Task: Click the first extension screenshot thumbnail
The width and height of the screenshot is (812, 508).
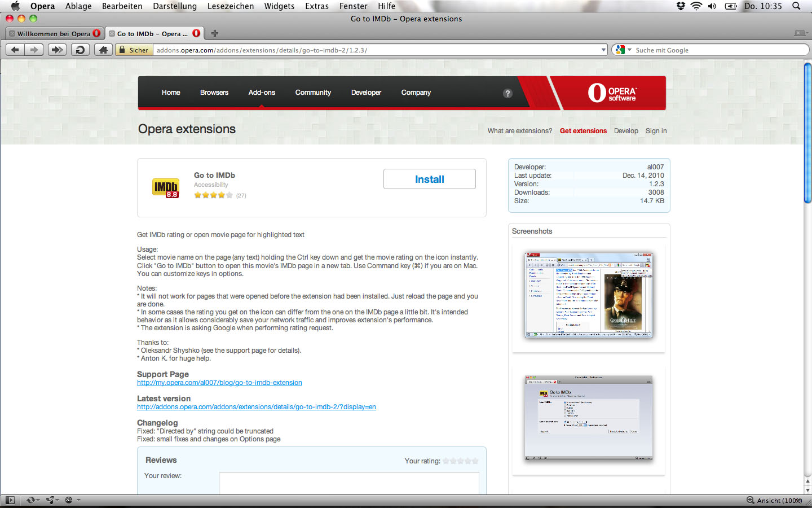Action: pyautogui.click(x=589, y=295)
